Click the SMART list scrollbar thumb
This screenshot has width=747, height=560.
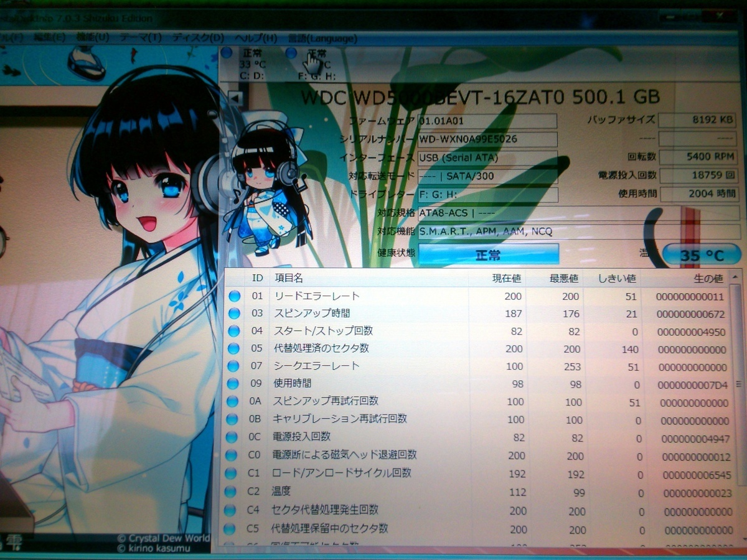739,383
